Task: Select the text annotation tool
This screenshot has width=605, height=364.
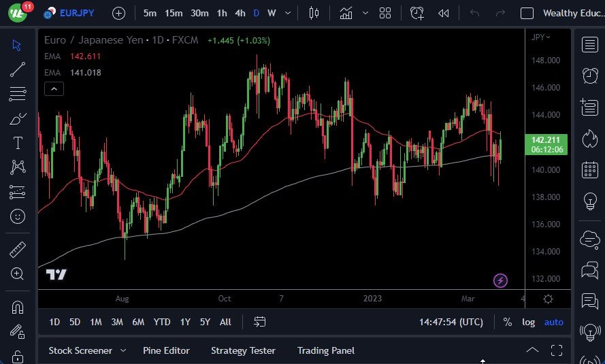Action: [x=18, y=143]
